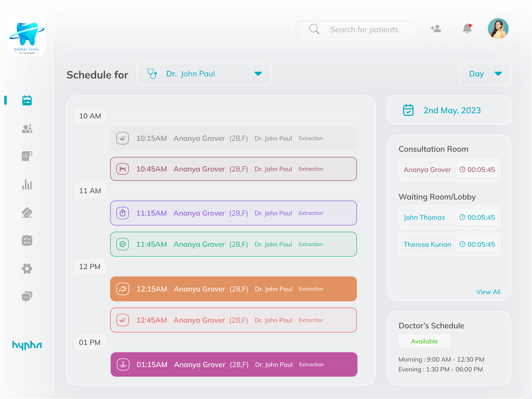Open the chat messages sidebar icon

tap(27, 296)
